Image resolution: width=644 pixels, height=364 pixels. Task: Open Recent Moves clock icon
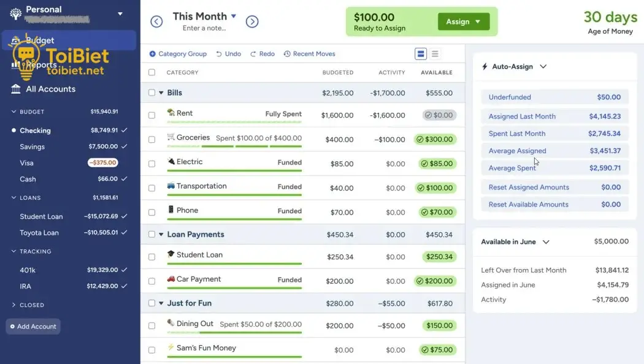pyautogui.click(x=287, y=54)
